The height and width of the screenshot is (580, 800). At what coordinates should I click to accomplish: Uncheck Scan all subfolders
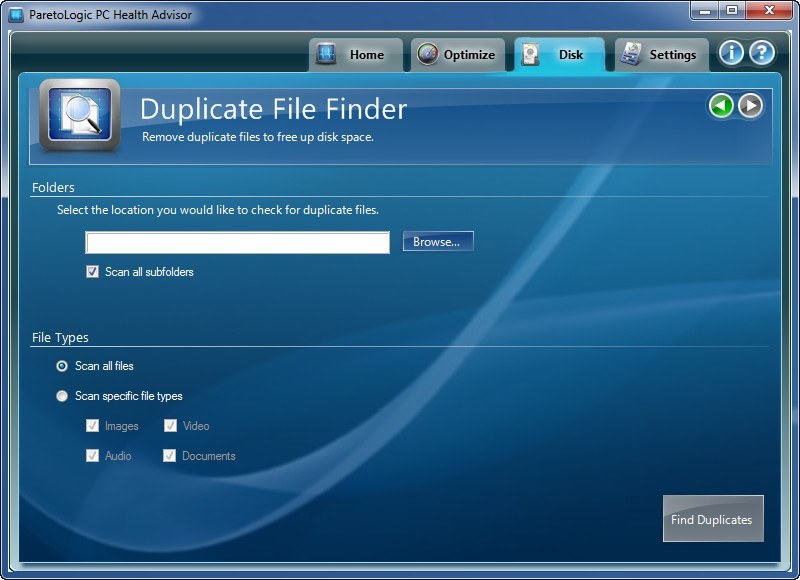[92, 271]
